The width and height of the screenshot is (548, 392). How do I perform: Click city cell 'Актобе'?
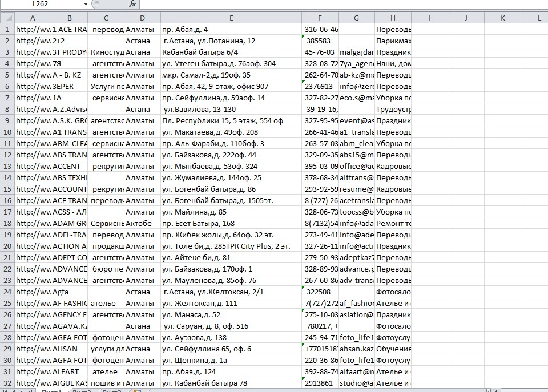[142, 223]
